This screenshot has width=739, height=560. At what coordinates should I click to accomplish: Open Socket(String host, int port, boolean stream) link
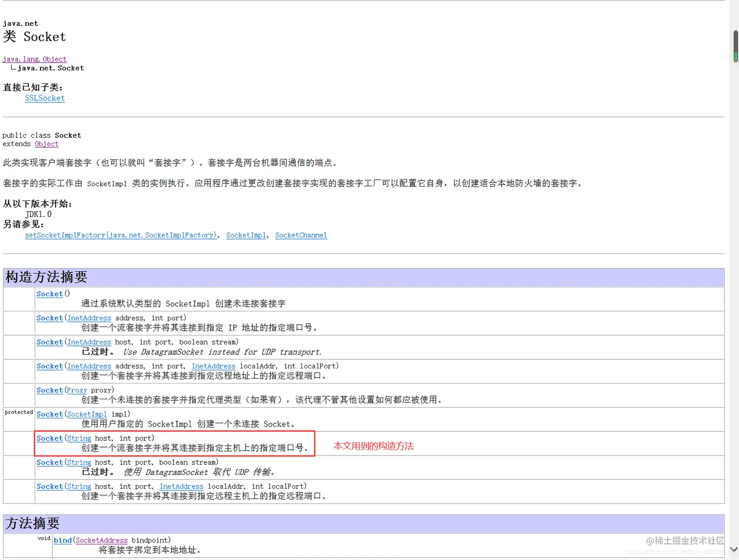coord(49,462)
